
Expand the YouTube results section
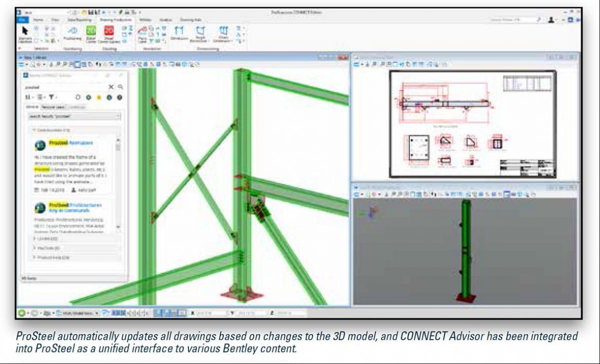75,248
